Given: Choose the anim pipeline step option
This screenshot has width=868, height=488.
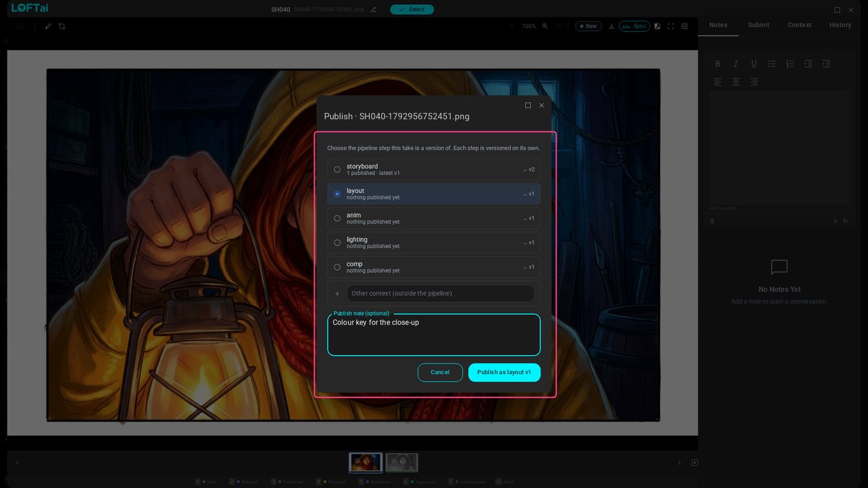Looking at the screenshot, I should point(433,218).
